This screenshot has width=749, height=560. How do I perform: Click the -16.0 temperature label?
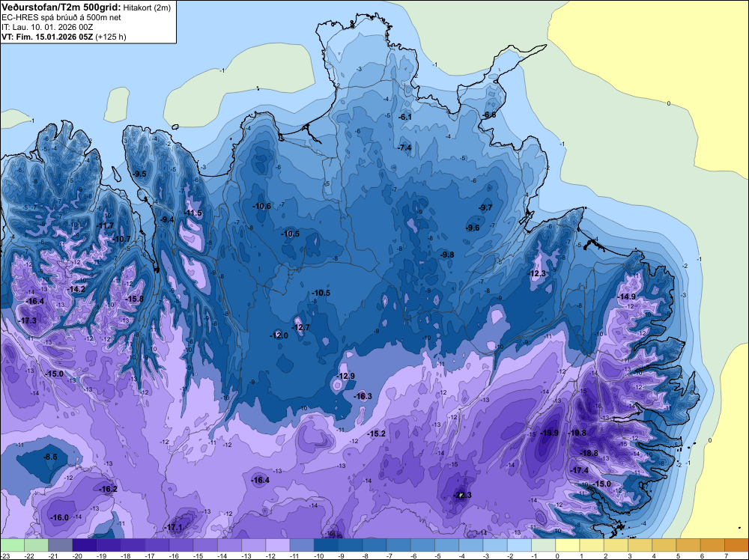coord(60,517)
